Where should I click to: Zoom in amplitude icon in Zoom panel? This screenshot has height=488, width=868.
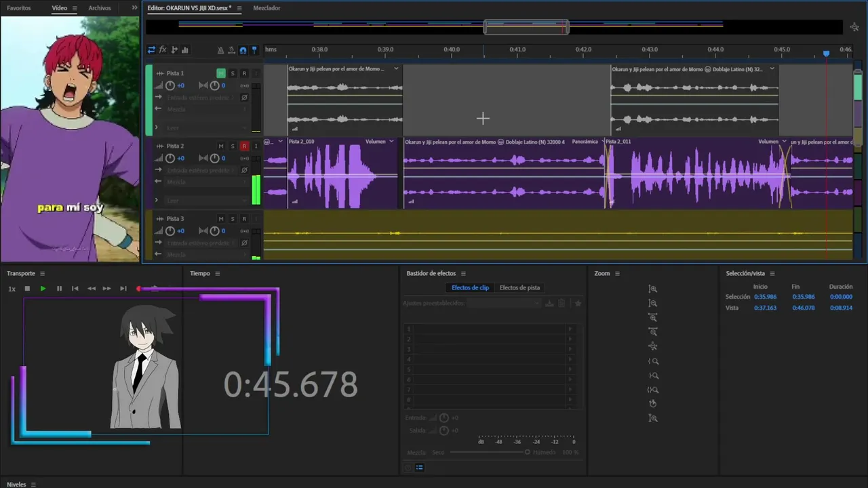point(653,289)
